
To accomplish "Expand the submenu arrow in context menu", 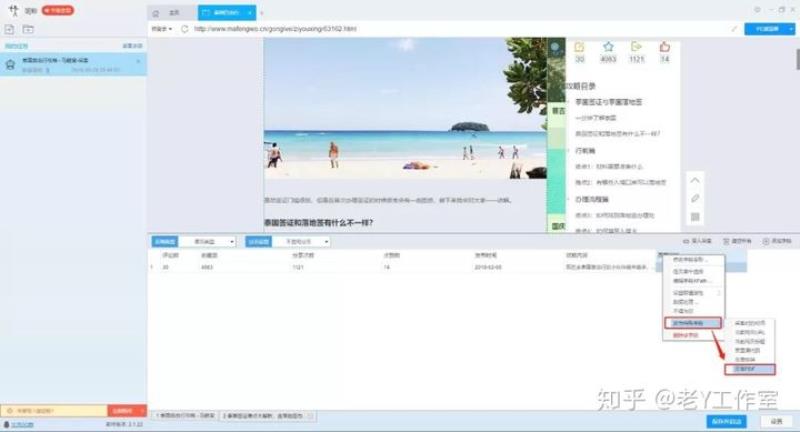I will pyautogui.click(x=719, y=293).
